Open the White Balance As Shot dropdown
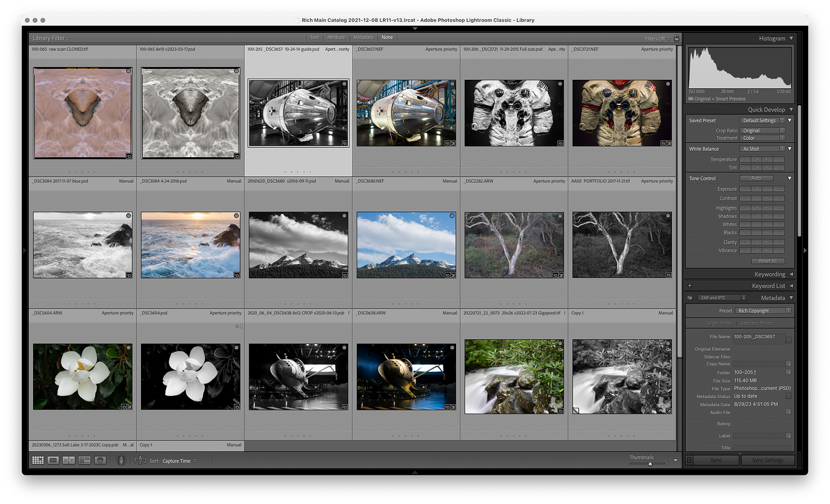The width and height of the screenshot is (830, 504). 762,149
